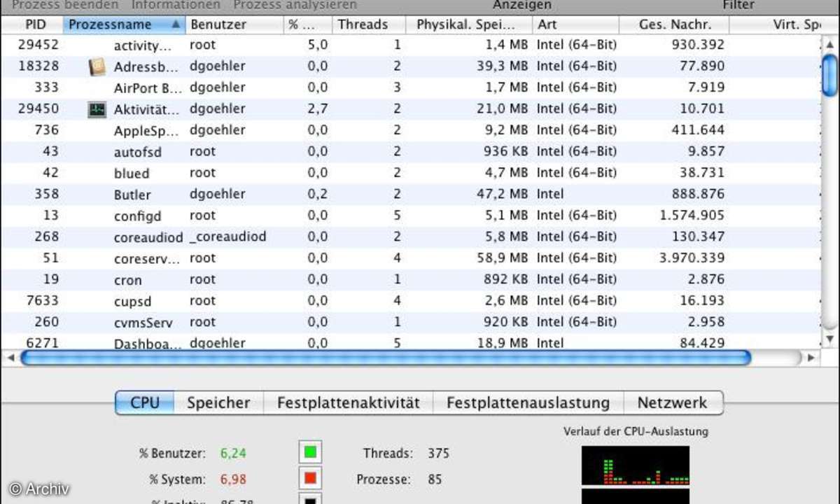The image size is (840, 504).
Task: Sort processes by PID column
Action: 35,24
